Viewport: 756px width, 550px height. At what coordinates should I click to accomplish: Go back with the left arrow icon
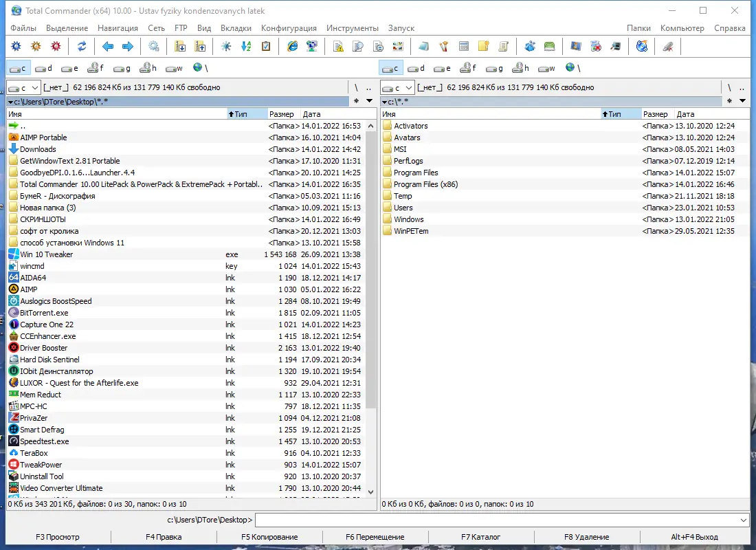(x=108, y=46)
